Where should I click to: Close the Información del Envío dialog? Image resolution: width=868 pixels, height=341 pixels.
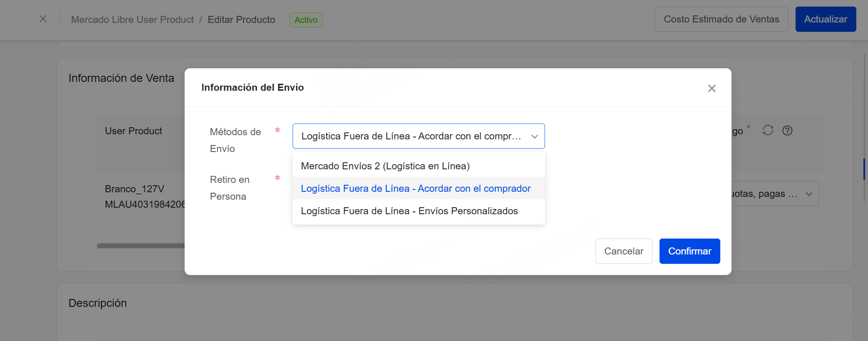[711, 88]
